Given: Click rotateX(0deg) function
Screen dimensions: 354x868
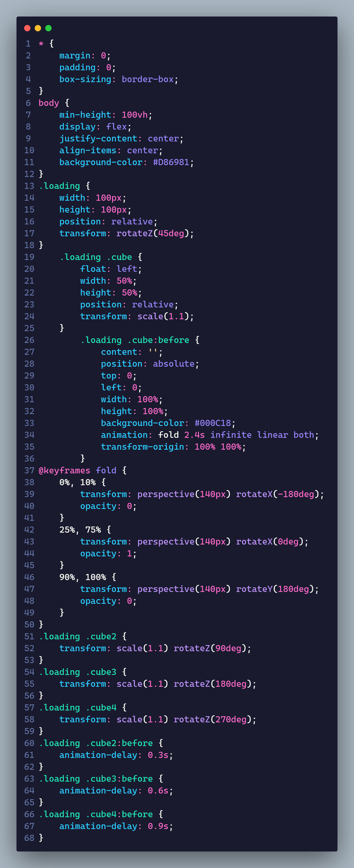Looking at the screenshot, I should pyautogui.click(x=270, y=542).
